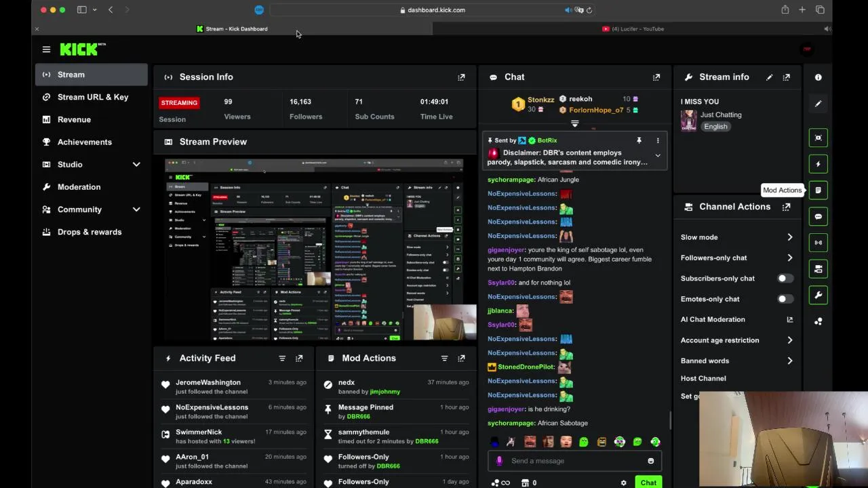
Task: Toggle Chat bubble widget in right toolbar
Action: coord(818,217)
